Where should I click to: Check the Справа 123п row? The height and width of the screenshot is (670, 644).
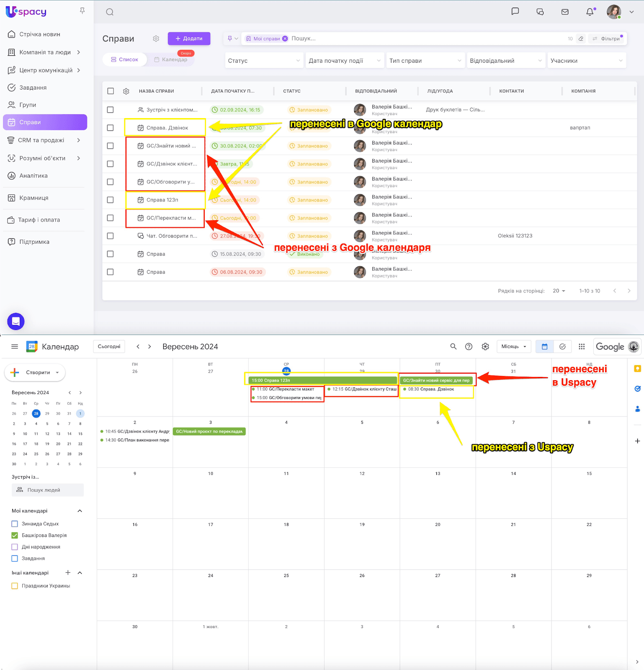click(111, 200)
